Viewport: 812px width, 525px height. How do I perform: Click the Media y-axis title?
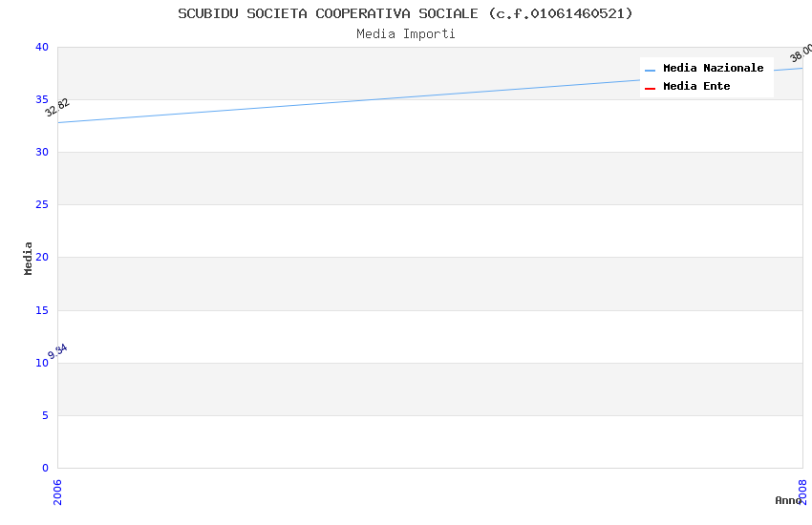(28, 258)
